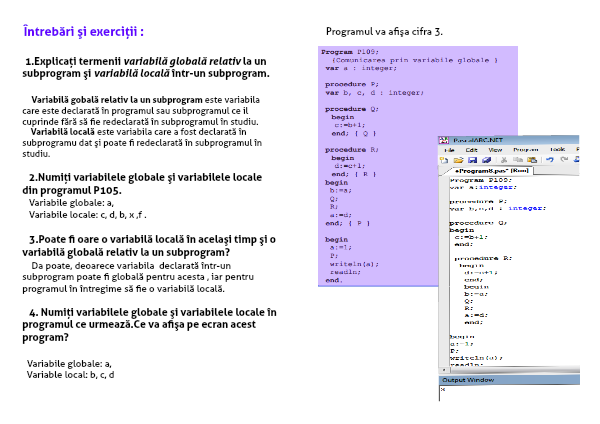Open the View menu in PascalABC.NET
Image resolution: width=600 pixels, height=424 pixels.
495,150
